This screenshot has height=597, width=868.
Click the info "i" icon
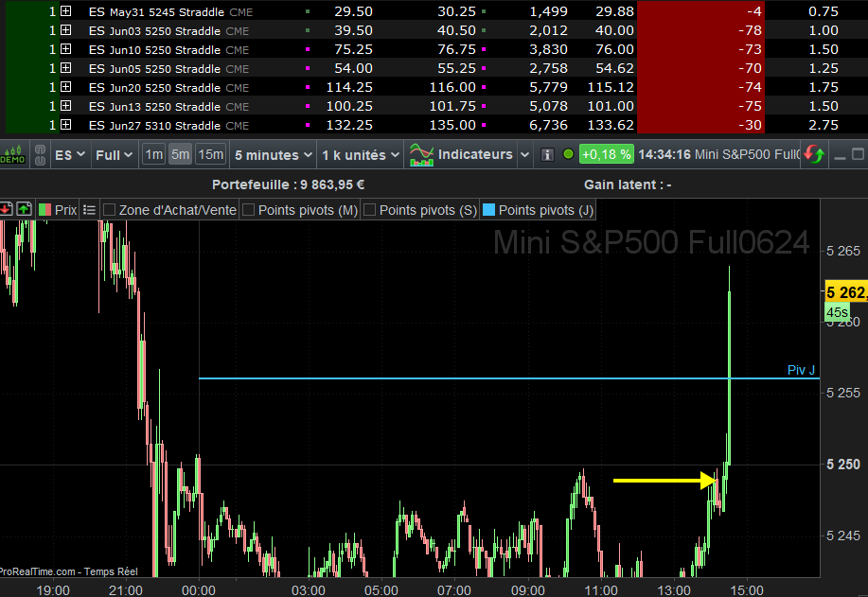click(547, 155)
